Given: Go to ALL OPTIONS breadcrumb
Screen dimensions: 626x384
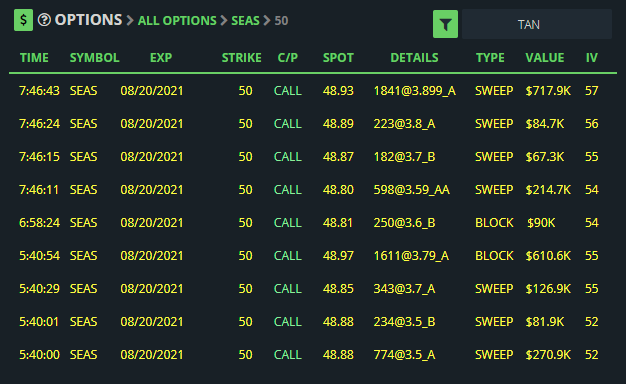Looking at the screenshot, I should [177, 21].
